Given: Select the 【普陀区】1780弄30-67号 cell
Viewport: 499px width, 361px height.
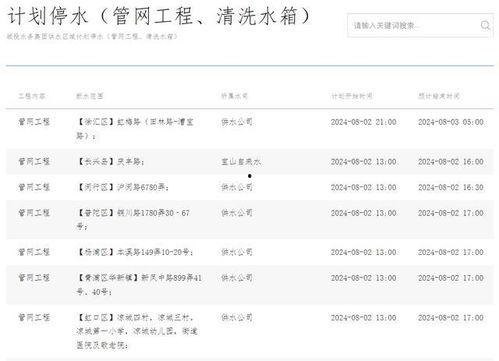Looking at the screenshot, I should tap(133, 220).
